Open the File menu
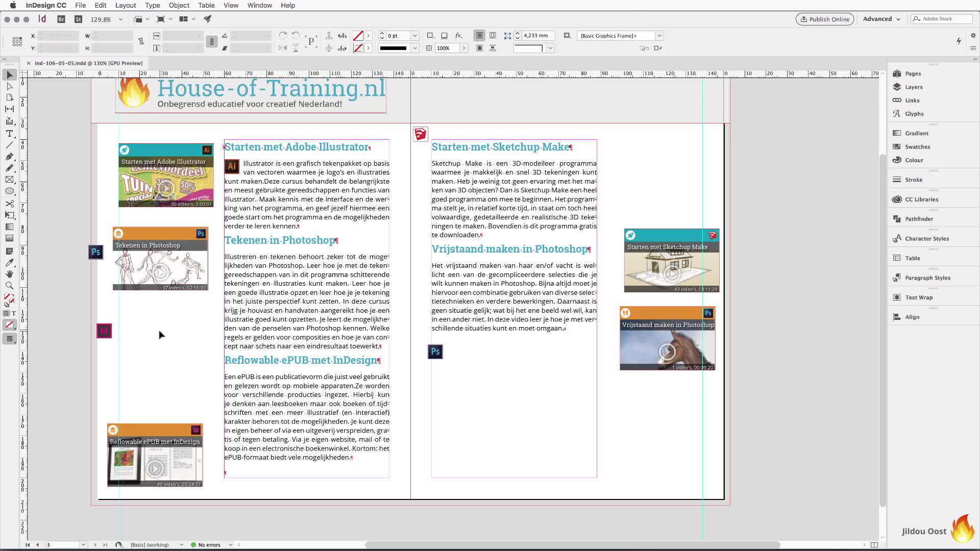The image size is (980, 551). click(81, 5)
